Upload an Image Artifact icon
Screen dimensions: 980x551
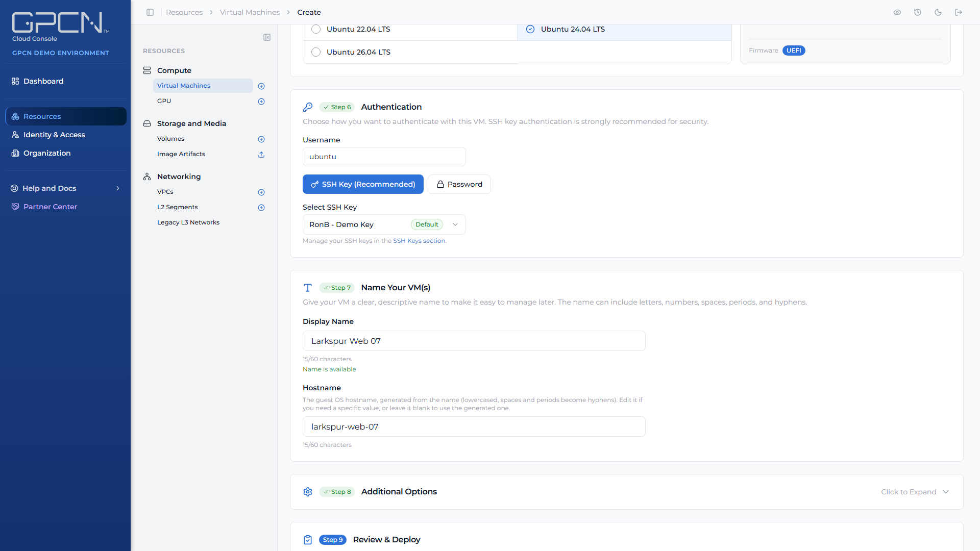coord(261,155)
